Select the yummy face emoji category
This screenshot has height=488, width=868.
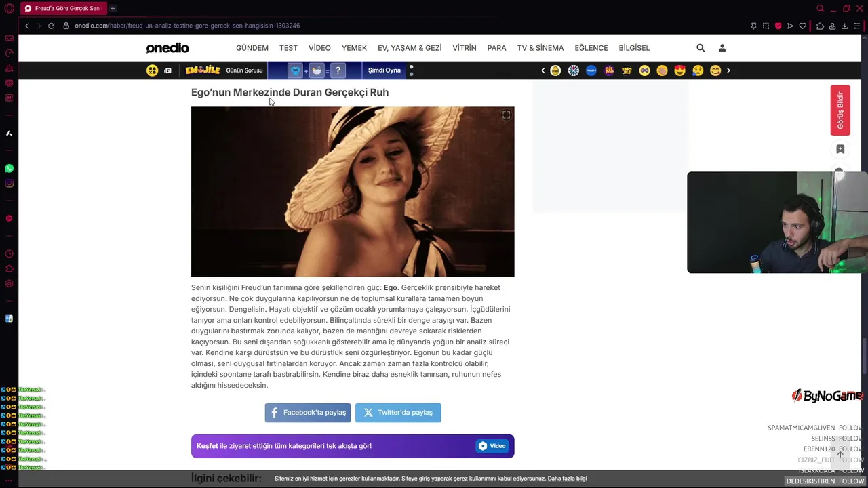[715, 70]
